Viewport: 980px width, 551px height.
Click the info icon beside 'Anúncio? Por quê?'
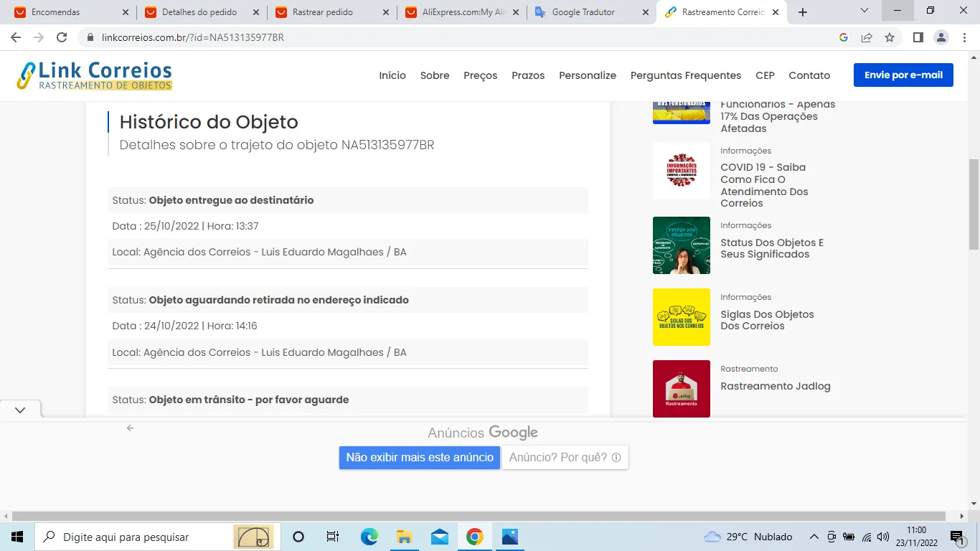pos(616,458)
